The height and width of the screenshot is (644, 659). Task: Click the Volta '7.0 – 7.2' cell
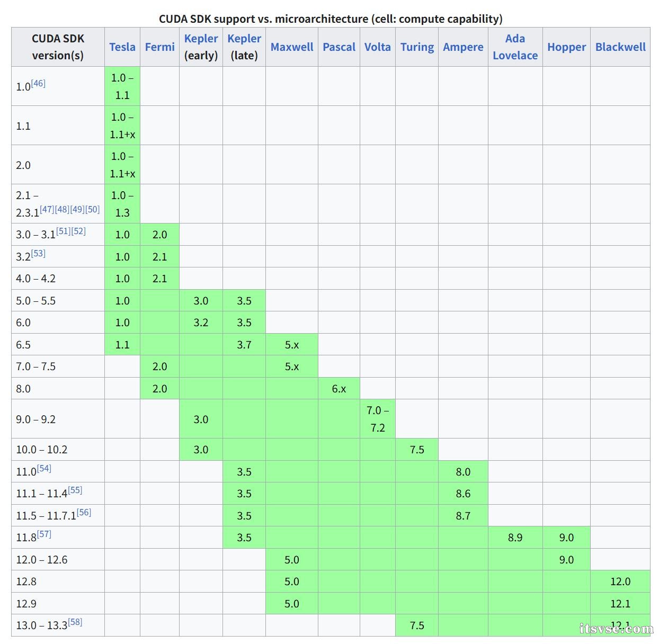[x=378, y=419]
